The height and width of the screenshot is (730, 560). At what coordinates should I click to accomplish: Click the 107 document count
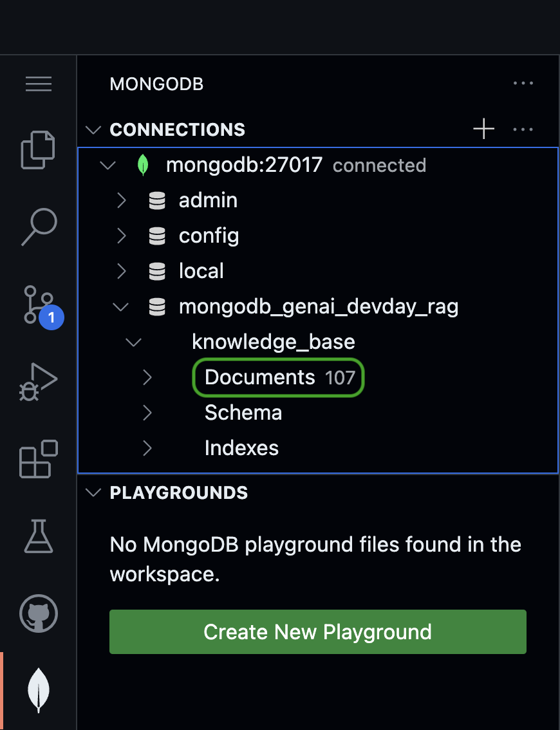(341, 378)
